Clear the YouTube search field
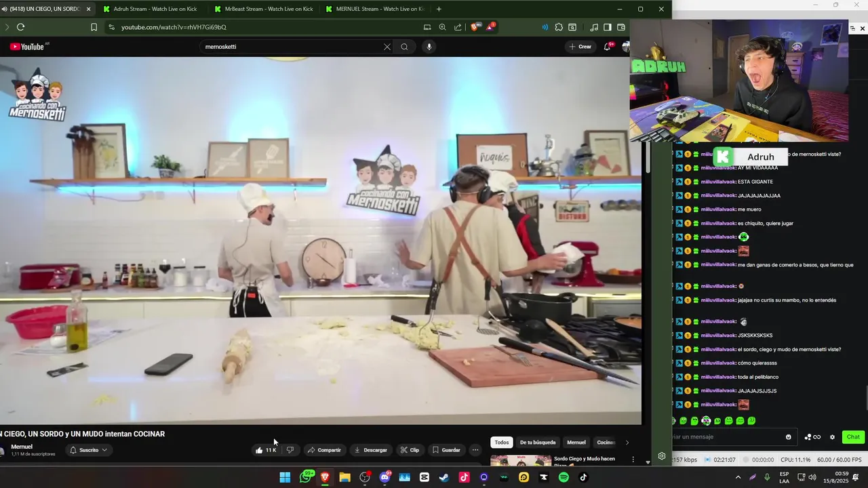The width and height of the screenshot is (868, 488). point(387,47)
